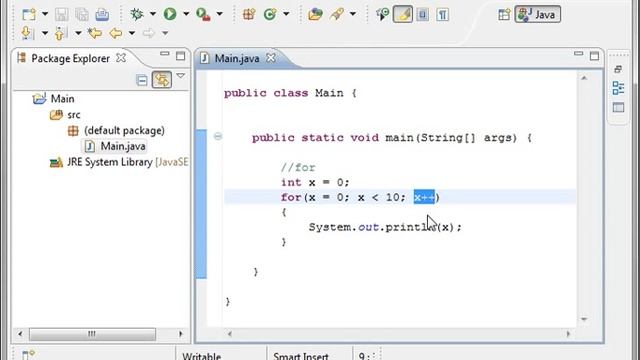This screenshot has width=640, height=360.
Task: Toggle Show Whitespace Characters pilcrow icon
Action: (x=442, y=15)
